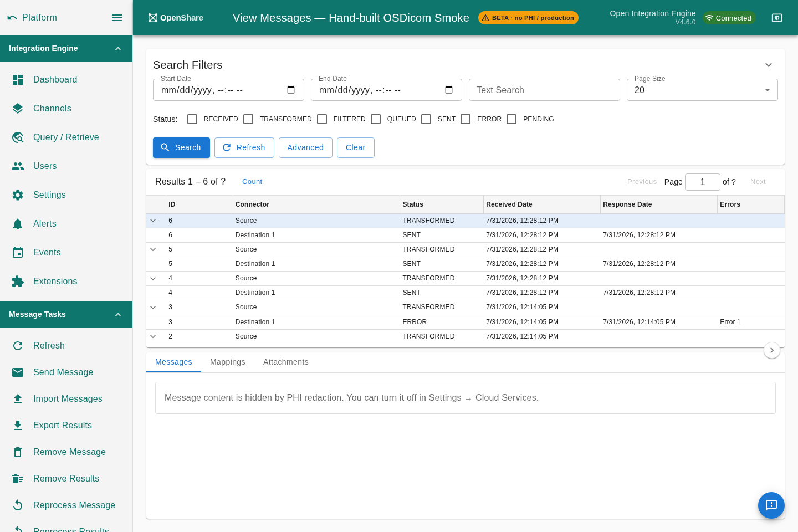
Task: Open the feedback chat bubble button
Action: tap(771, 505)
